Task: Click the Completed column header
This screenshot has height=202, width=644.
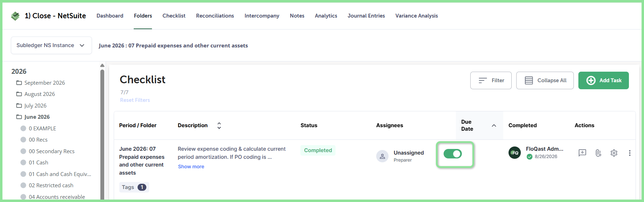Action: [x=523, y=125]
